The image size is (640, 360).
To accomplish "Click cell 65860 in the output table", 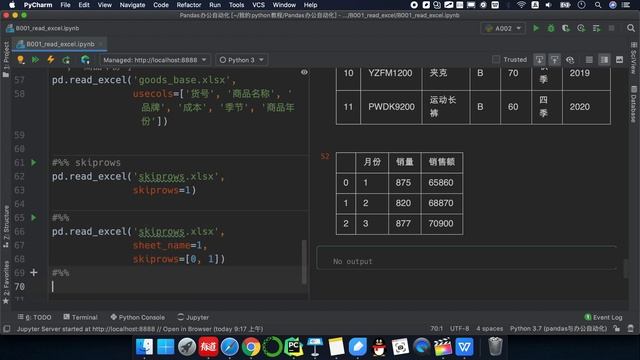I will tap(441, 182).
